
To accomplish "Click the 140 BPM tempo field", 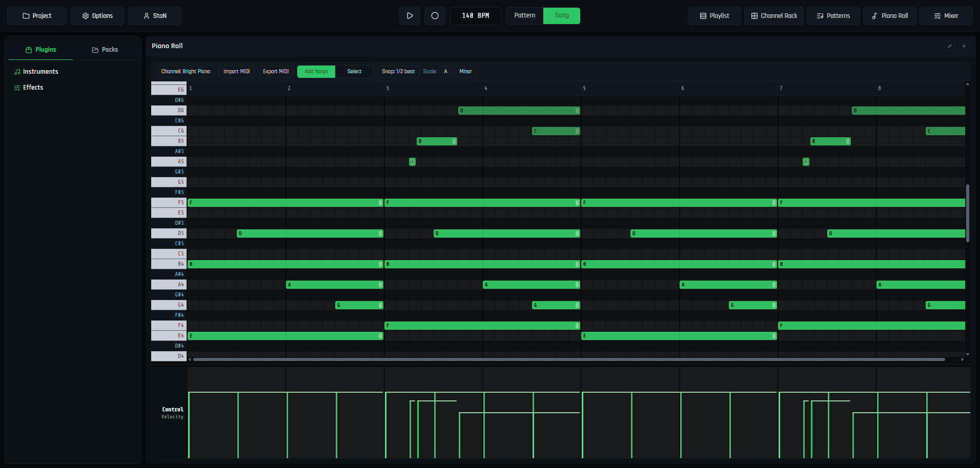I will point(476,16).
